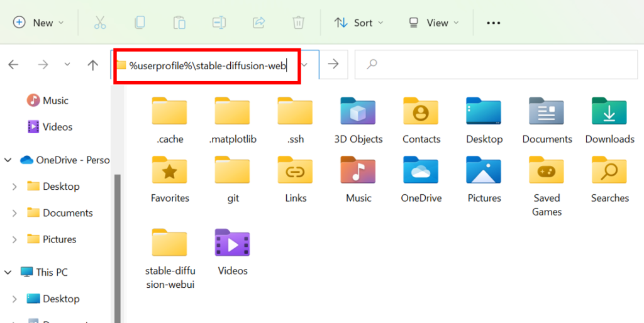Click the Copy icon in toolbar

140,23
